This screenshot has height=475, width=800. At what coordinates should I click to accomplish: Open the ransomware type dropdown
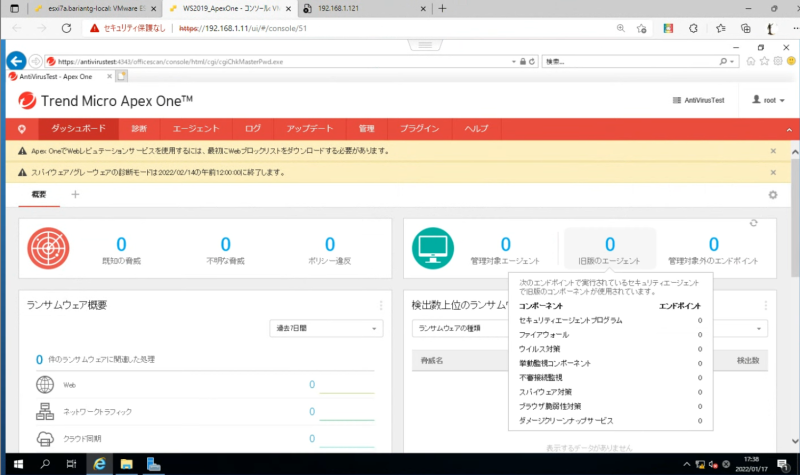[x=460, y=328]
